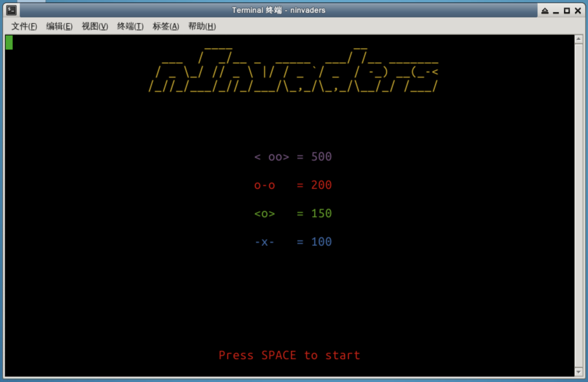
Task: Open the 编辑(E) menu
Action: pos(59,26)
